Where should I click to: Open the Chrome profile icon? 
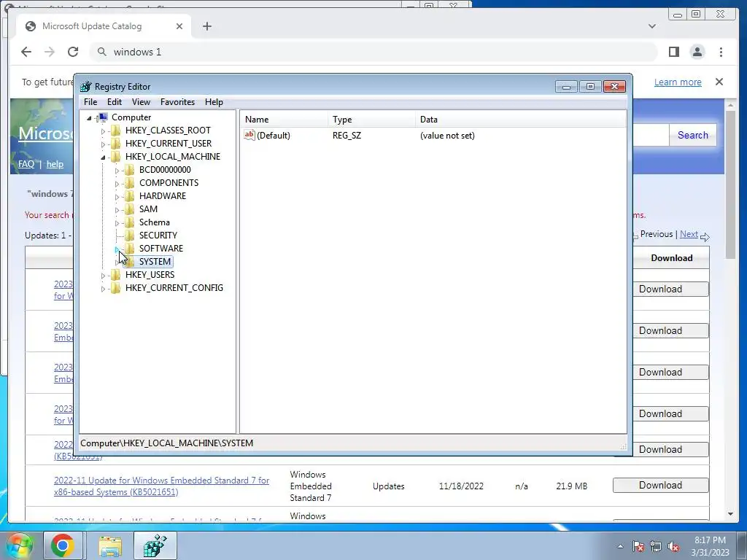(x=697, y=52)
